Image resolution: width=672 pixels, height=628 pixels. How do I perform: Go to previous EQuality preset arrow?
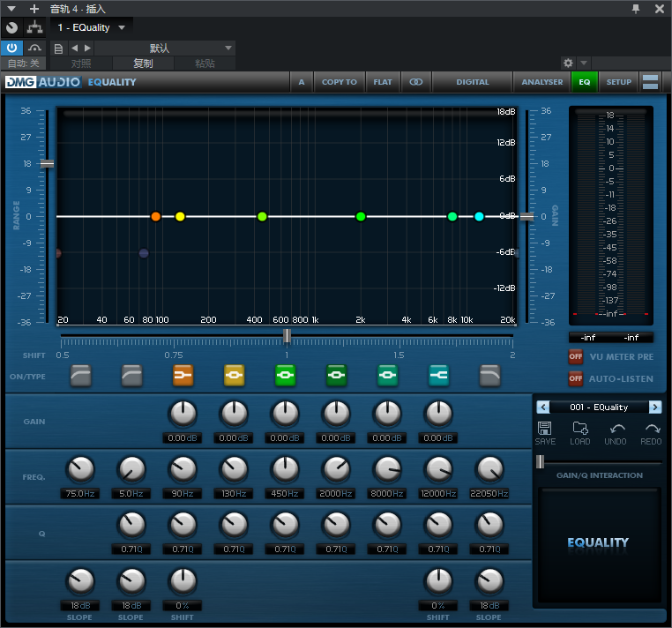point(542,407)
